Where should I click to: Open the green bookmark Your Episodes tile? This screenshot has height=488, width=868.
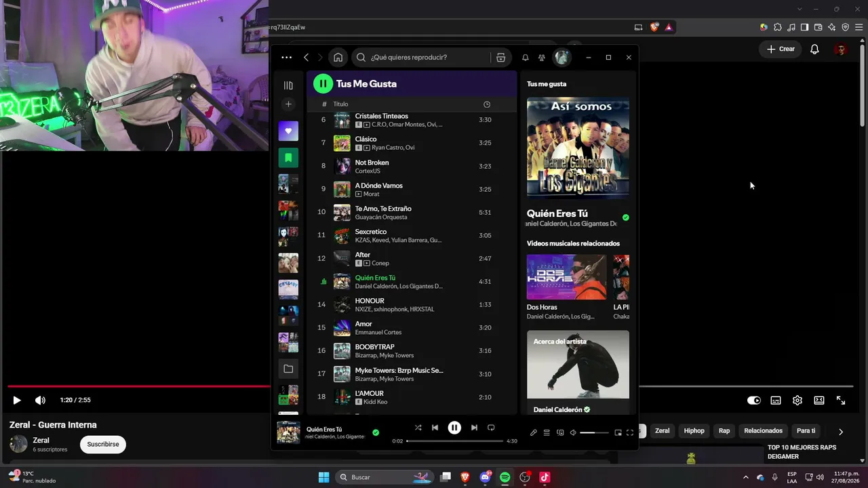pyautogui.click(x=288, y=157)
